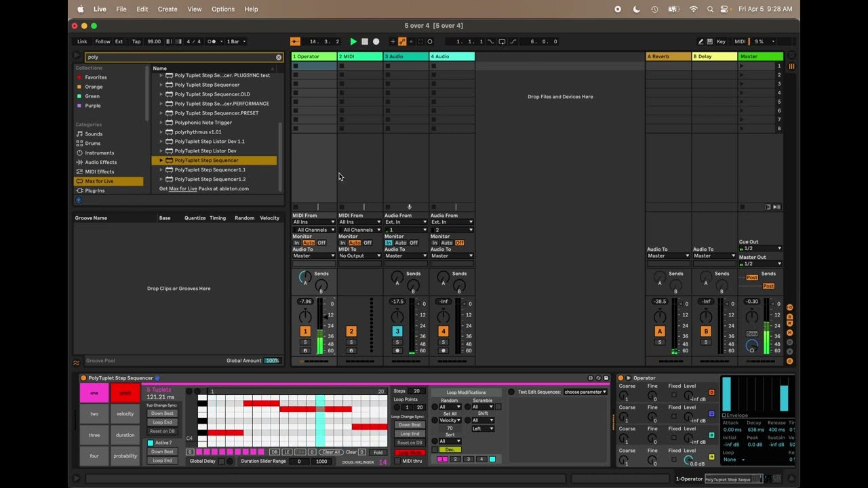
Task: Open the View menu
Action: (195, 9)
